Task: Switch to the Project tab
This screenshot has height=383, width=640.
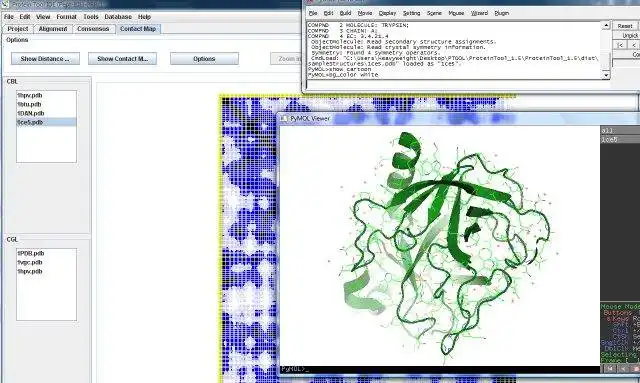Action: coord(18,29)
